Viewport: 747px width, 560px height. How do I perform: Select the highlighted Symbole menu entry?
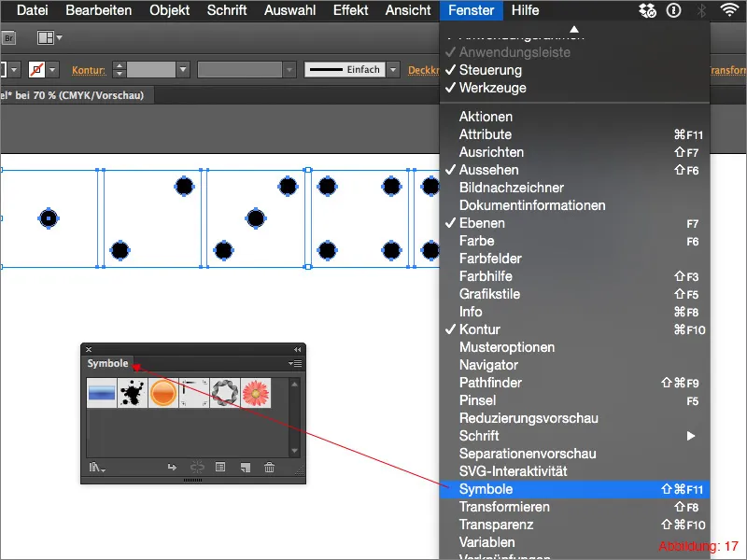[x=574, y=489]
